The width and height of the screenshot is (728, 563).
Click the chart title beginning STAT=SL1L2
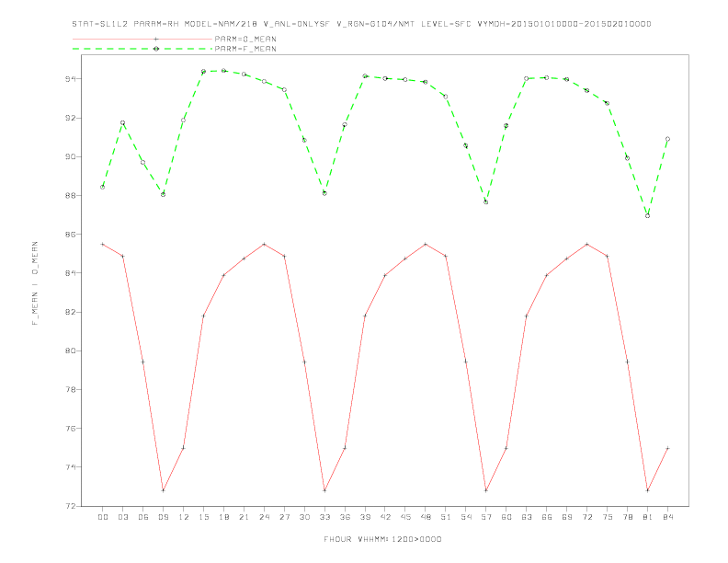tap(361, 24)
